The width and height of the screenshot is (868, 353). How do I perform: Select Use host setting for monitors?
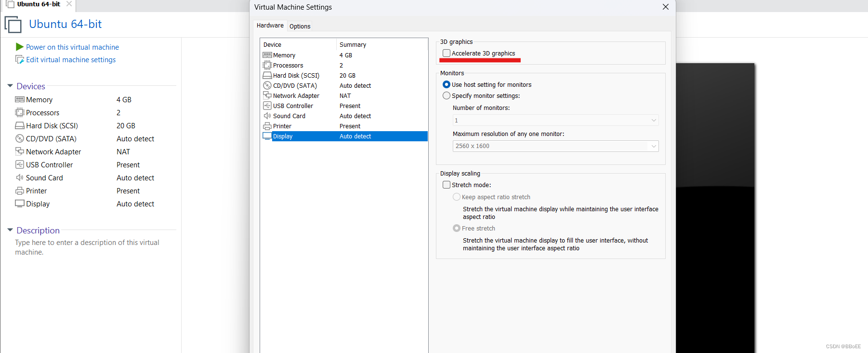click(x=447, y=84)
